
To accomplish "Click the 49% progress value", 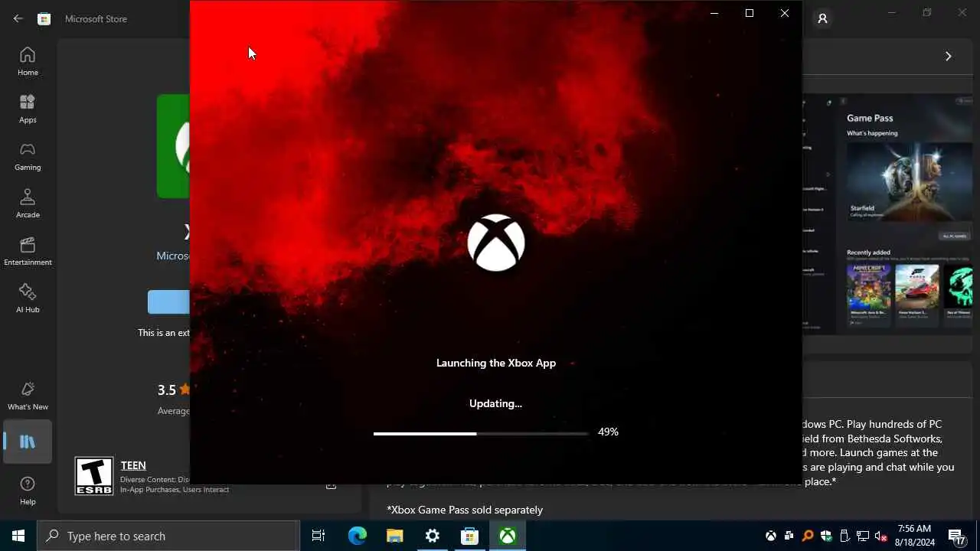I will click(608, 432).
